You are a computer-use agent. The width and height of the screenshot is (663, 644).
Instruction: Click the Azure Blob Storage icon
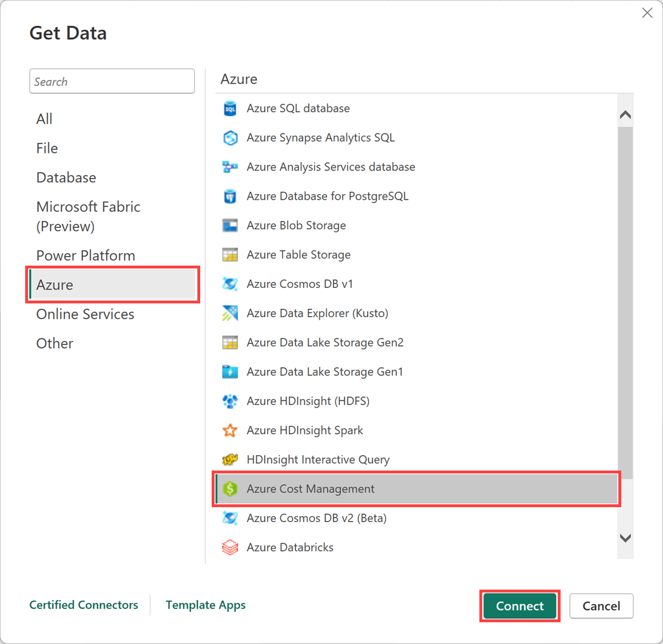230,226
